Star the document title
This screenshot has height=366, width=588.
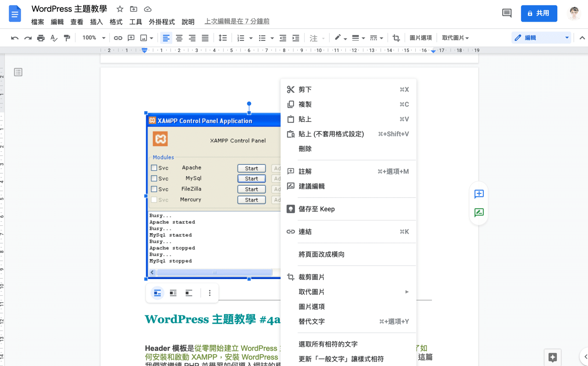[x=120, y=9]
